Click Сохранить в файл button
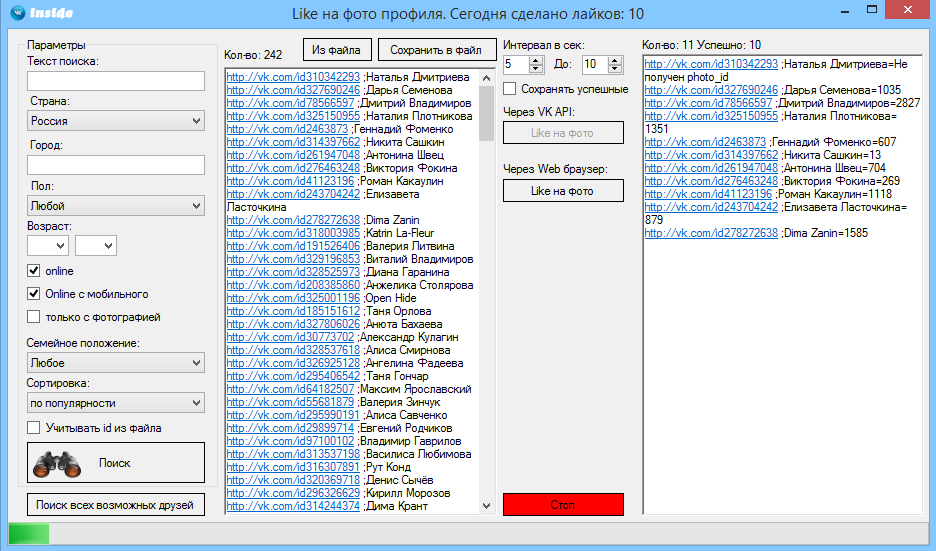This screenshot has height=551, width=936. 437,50
